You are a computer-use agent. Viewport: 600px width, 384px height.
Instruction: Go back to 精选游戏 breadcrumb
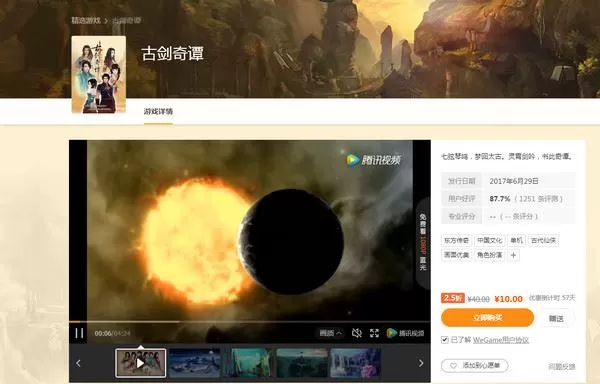(x=86, y=20)
